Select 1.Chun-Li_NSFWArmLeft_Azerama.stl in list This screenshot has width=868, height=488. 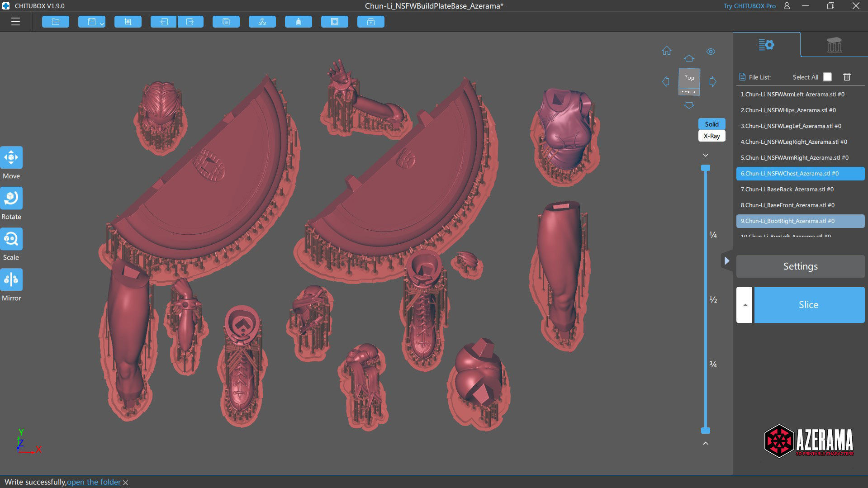pyautogui.click(x=800, y=95)
